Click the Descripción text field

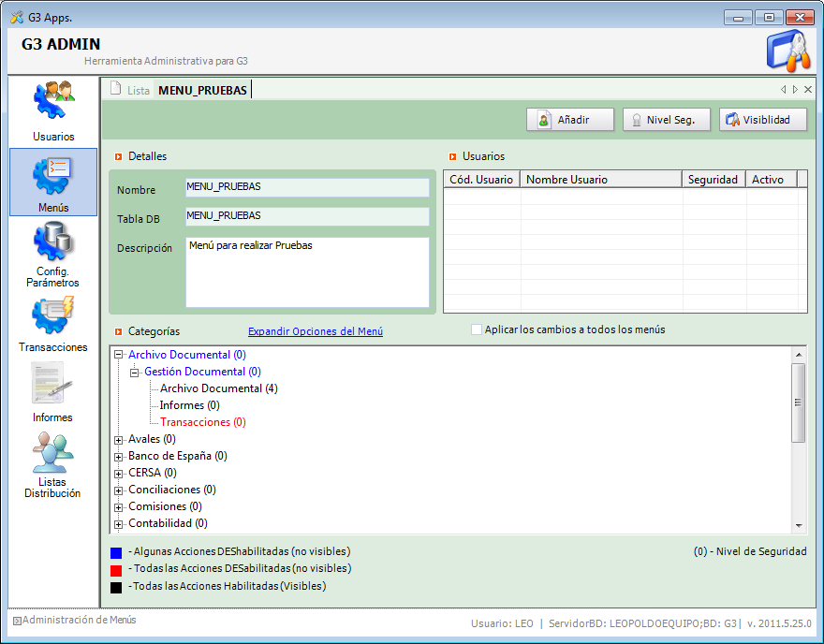coord(307,271)
